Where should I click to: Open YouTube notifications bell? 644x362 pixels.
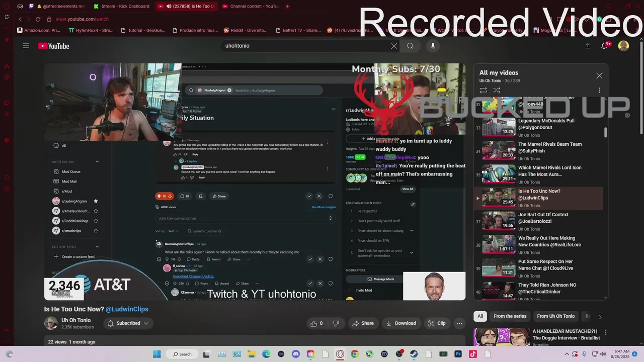(605, 46)
